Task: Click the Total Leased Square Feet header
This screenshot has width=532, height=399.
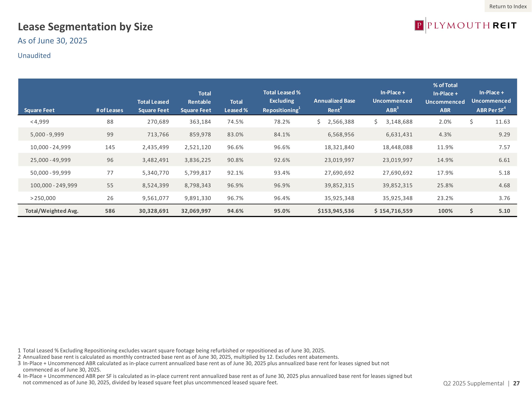Action: (153, 106)
